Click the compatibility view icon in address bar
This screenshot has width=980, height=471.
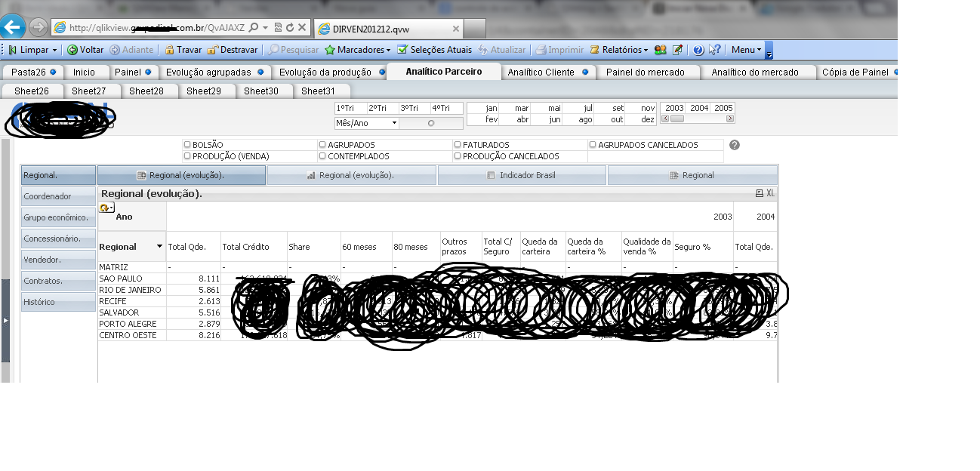pos(278,27)
